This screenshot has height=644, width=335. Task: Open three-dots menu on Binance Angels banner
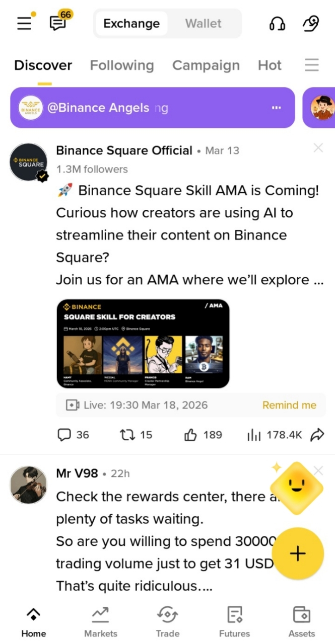(x=276, y=108)
